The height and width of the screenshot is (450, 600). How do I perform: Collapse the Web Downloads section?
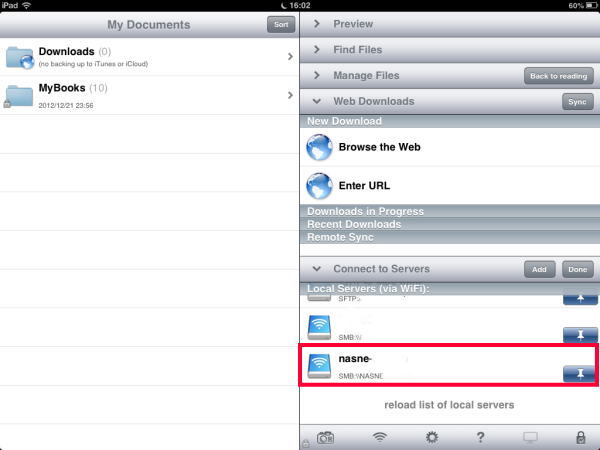pos(317,101)
